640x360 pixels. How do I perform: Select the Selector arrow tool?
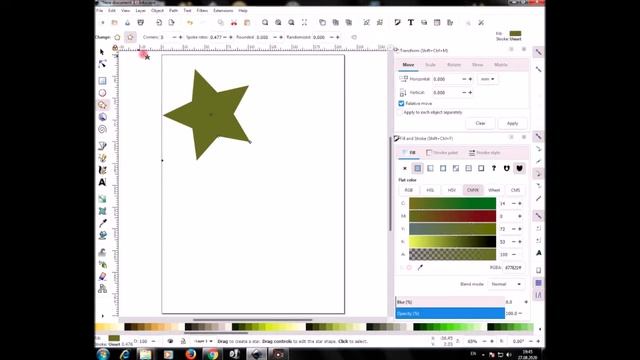pos(102,52)
